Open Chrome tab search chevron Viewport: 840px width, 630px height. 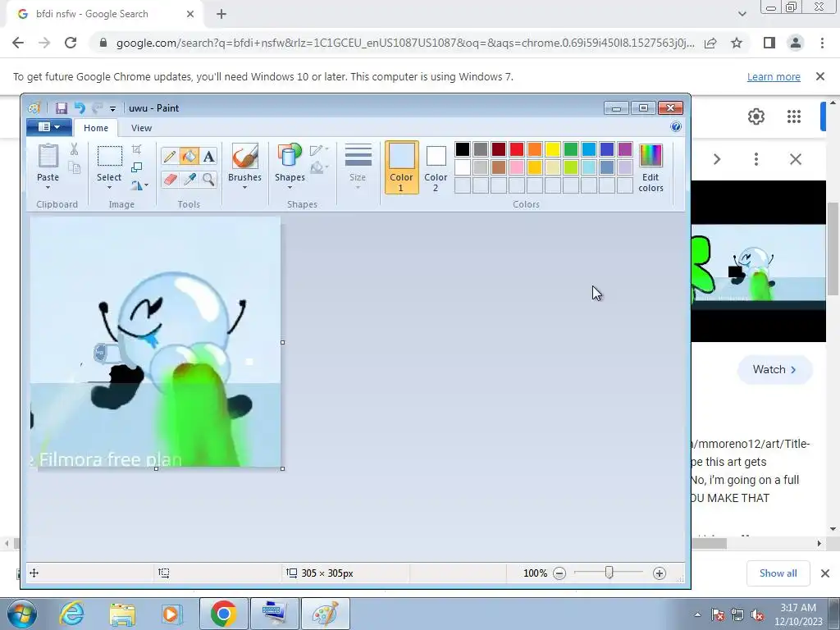click(742, 14)
